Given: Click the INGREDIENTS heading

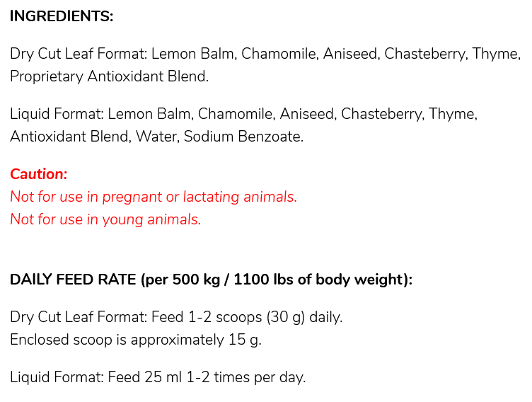Looking at the screenshot, I should click(62, 16).
